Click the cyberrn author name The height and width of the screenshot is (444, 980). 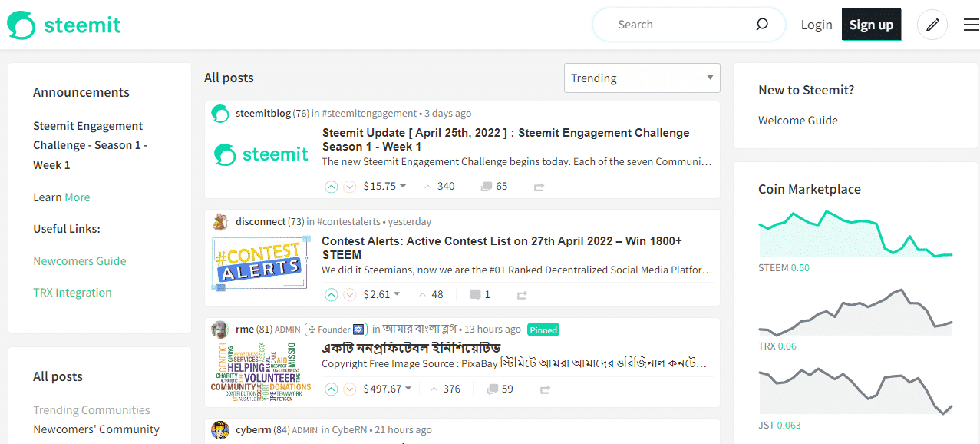(253, 430)
